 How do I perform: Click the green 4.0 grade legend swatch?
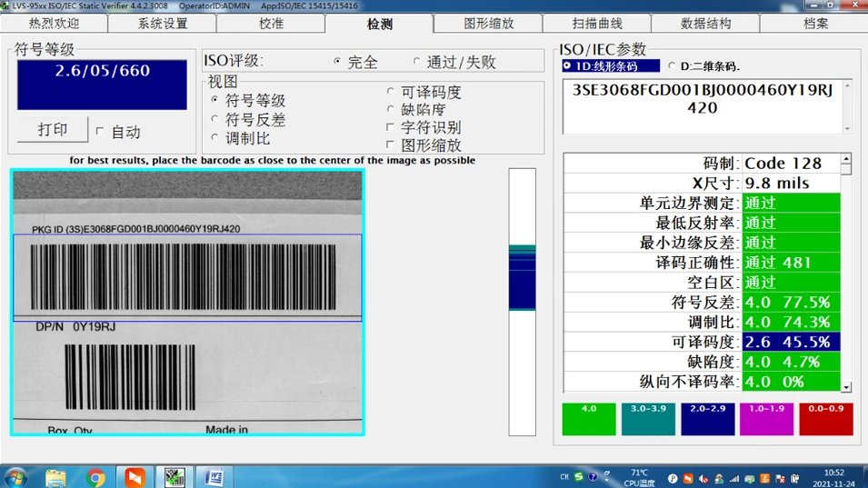(589, 419)
